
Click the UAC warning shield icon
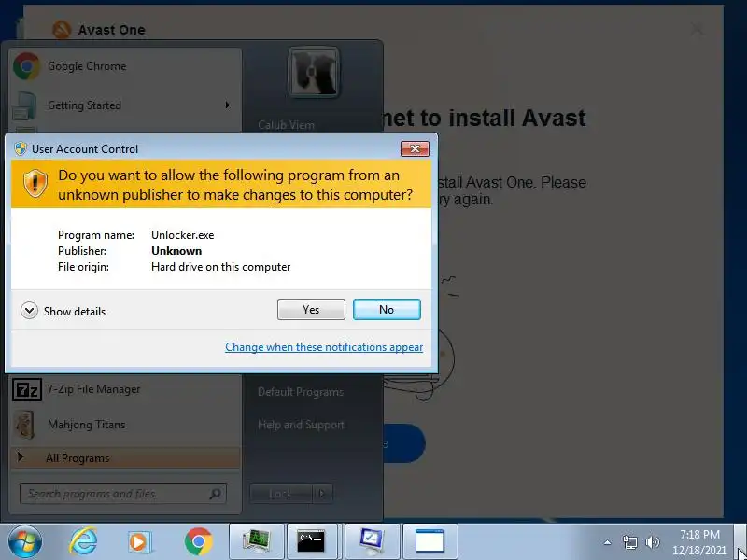click(35, 183)
